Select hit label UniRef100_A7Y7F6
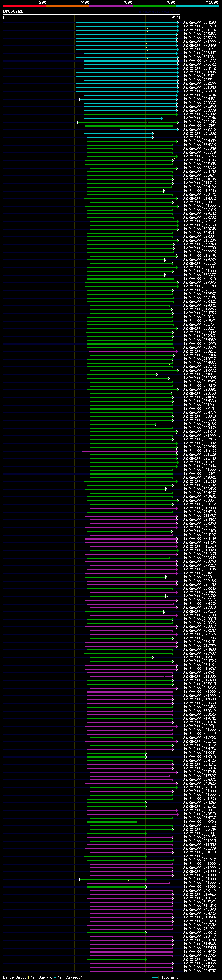This screenshot has height=980, width=222. (199, 129)
